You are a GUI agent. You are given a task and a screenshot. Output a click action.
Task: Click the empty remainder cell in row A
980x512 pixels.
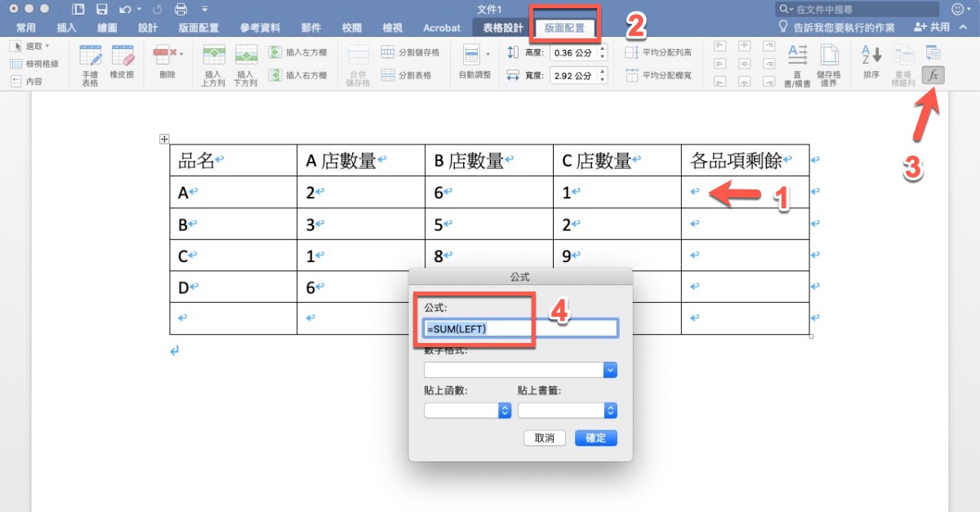pyautogui.click(x=746, y=193)
